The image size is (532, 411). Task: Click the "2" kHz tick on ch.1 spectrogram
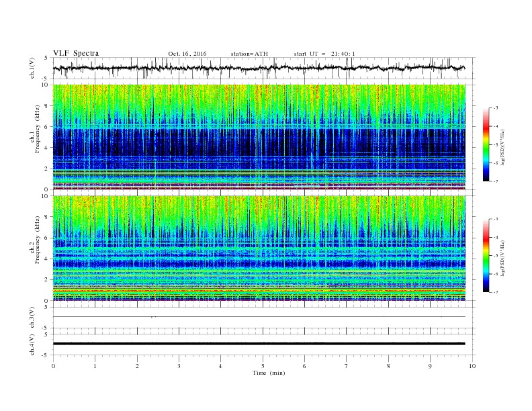[47, 169]
